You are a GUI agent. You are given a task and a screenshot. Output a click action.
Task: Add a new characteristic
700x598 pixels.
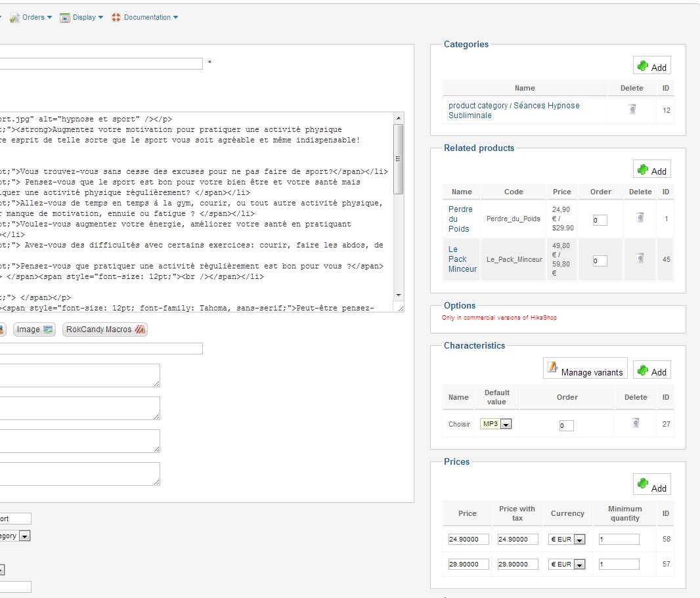click(x=652, y=371)
